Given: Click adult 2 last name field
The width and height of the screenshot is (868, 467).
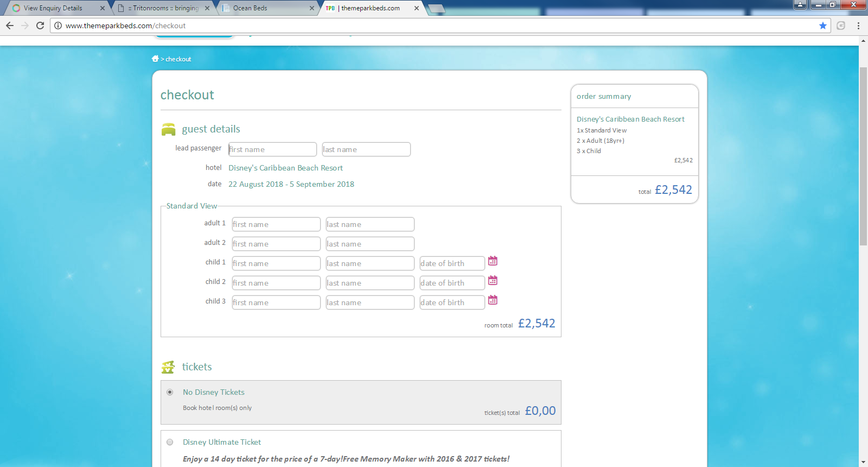Looking at the screenshot, I should coord(370,244).
